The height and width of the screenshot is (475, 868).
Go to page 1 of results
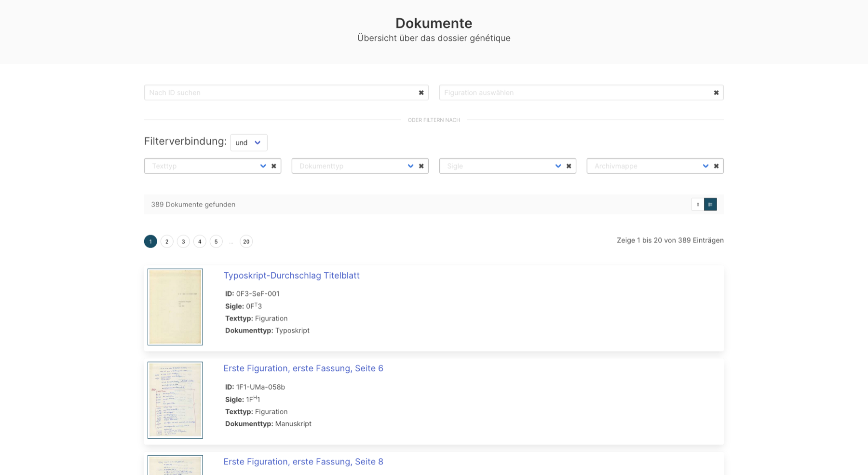point(150,241)
